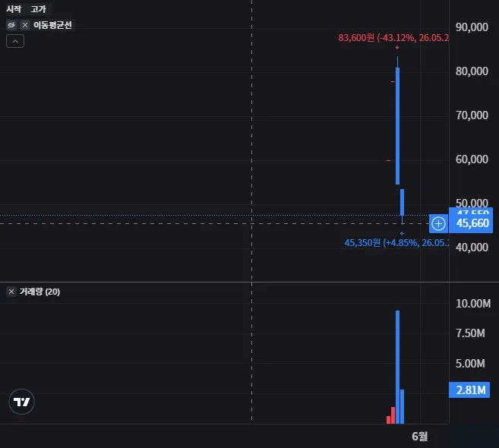
Task: Click the 45,660 crosshair price label
Action: pyautogui.click(x=472, y=223)
